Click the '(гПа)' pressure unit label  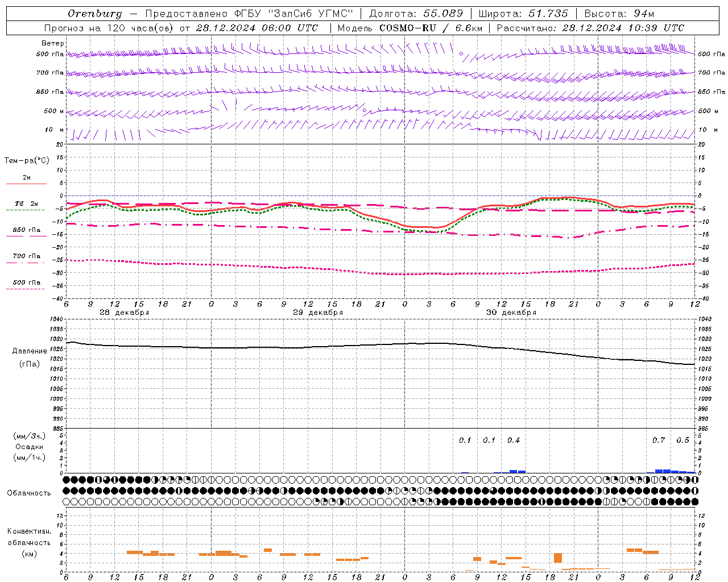tap(29, 364)
